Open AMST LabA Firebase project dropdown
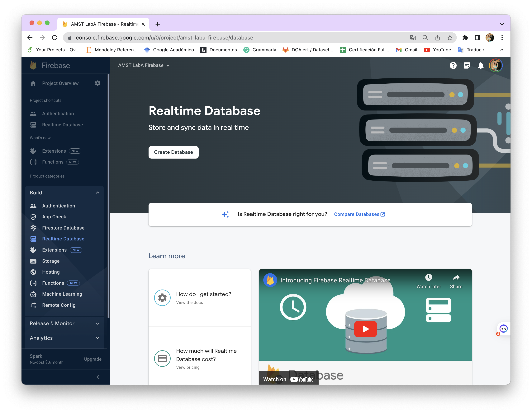Image resolution: width=532 pixels, height=413 pixels. pyautogui.click(x=144, y=65)
